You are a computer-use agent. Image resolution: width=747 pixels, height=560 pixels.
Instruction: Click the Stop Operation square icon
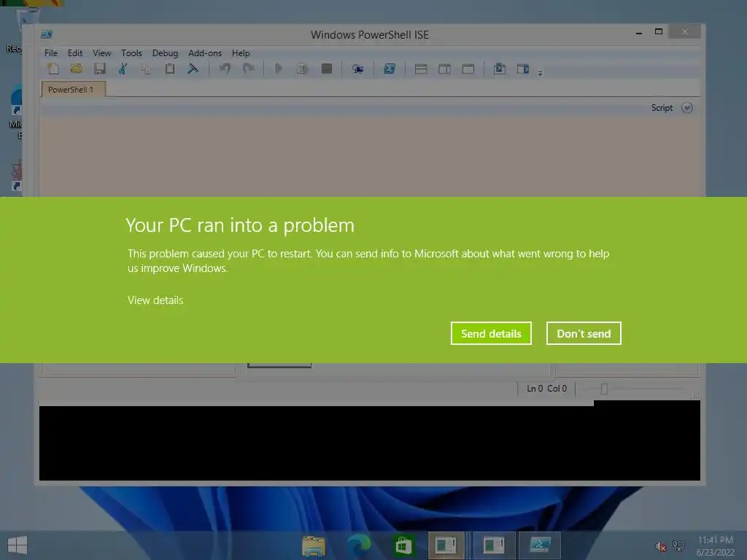tap(327, 69)
